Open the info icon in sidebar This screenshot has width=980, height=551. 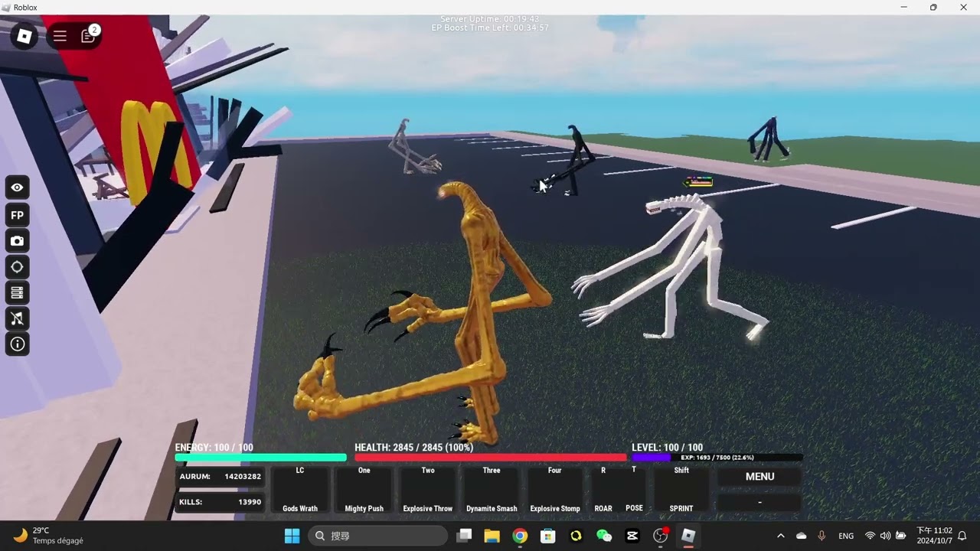(x=18, y=344)
